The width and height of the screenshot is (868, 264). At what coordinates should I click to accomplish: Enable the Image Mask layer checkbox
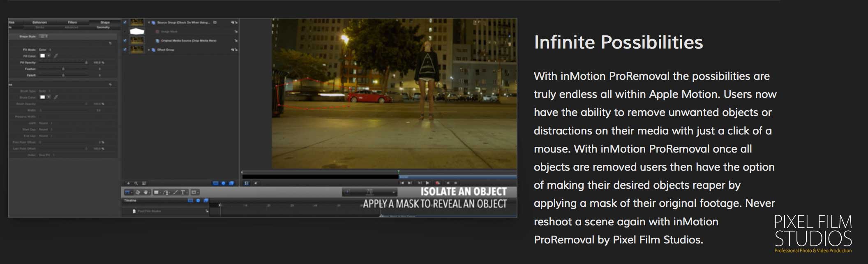125,32
